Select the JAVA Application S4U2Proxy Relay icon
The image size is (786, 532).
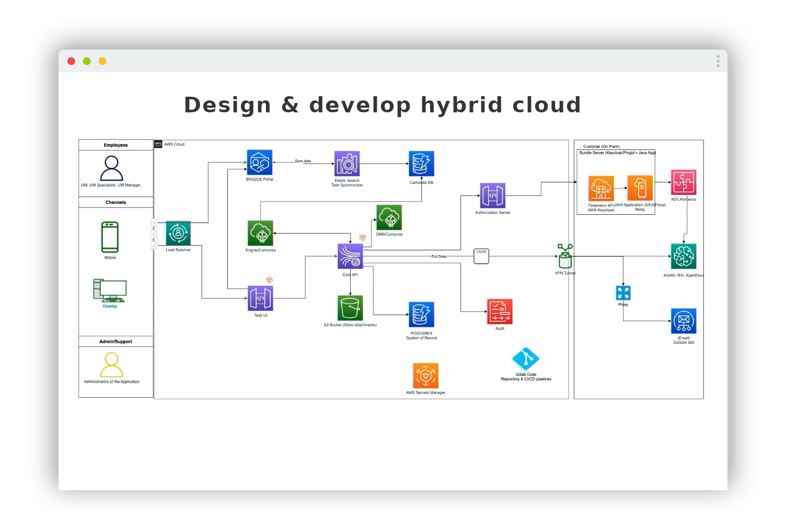(x=640, y=188)
